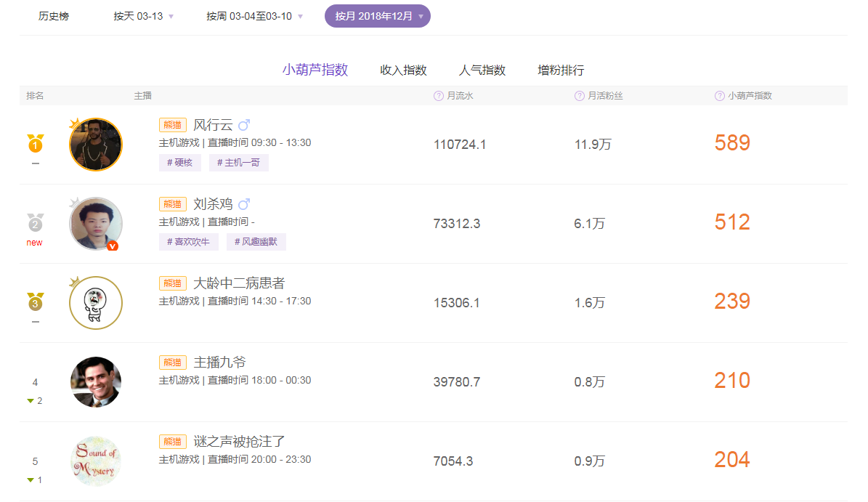The width and height of the screenshot is (868, 502).
Task: Click the help icon beside 小葫芦指数 header
Action: [718, 95]
